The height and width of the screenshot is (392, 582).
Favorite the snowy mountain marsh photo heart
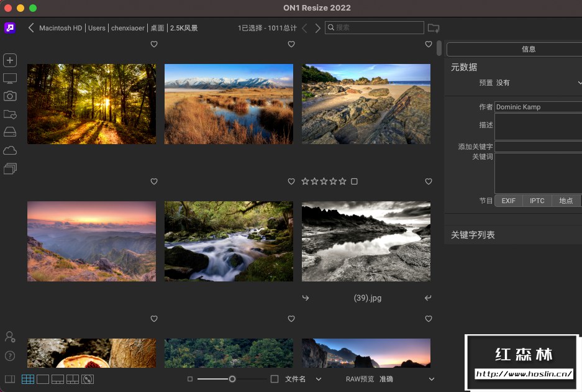[x=291, y=44]
